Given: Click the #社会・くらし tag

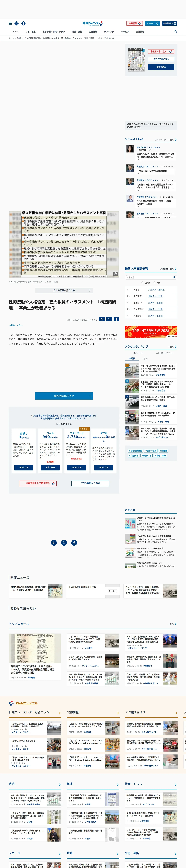Looking at the screenshot, I should (16, 325).
